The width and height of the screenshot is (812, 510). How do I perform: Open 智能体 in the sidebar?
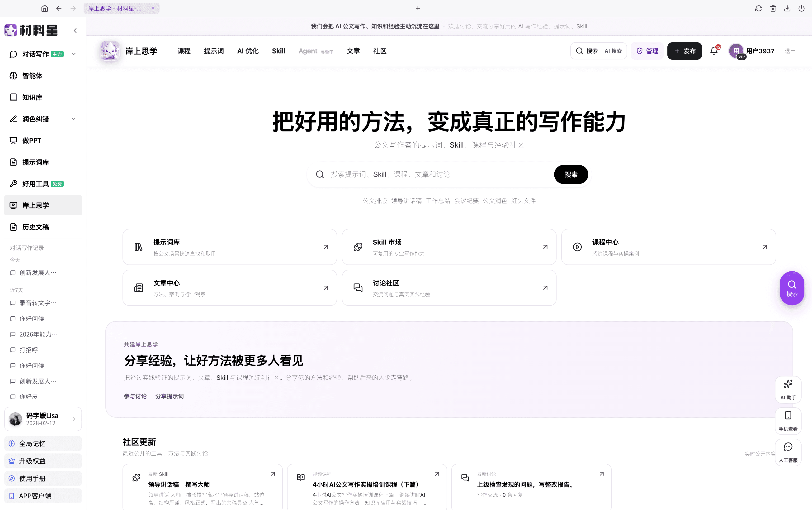(43, 76)
